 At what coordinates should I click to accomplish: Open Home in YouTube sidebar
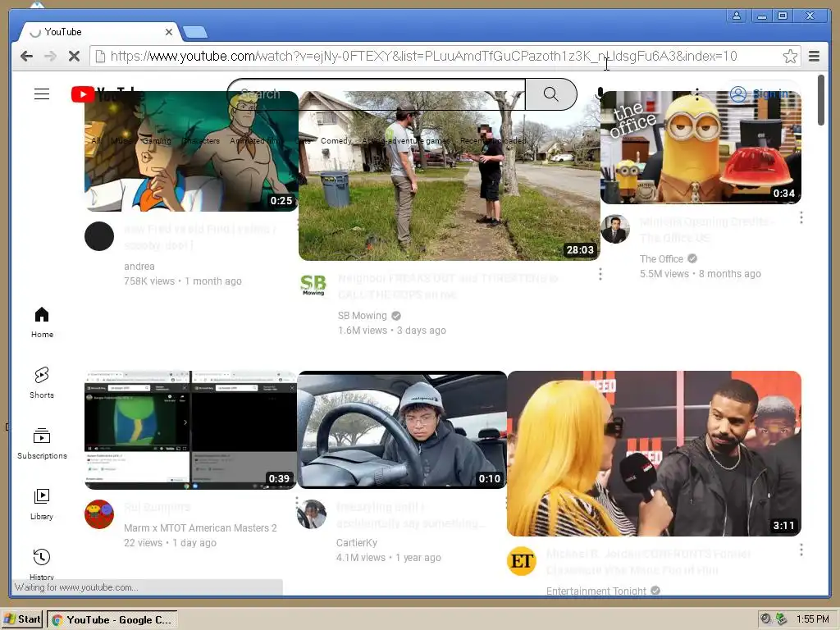pyautogui.click(x=42, y=322)
